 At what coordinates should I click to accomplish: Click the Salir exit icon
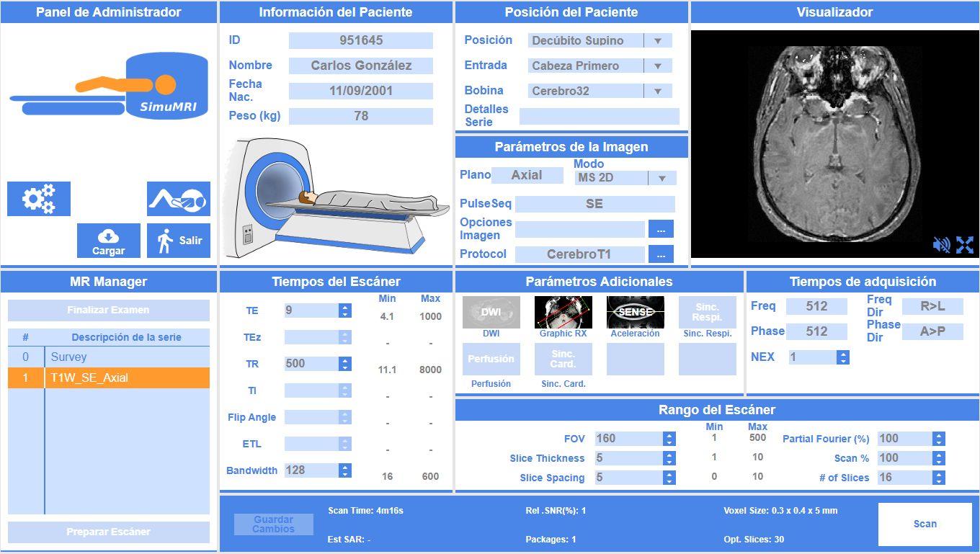point(178,240)
